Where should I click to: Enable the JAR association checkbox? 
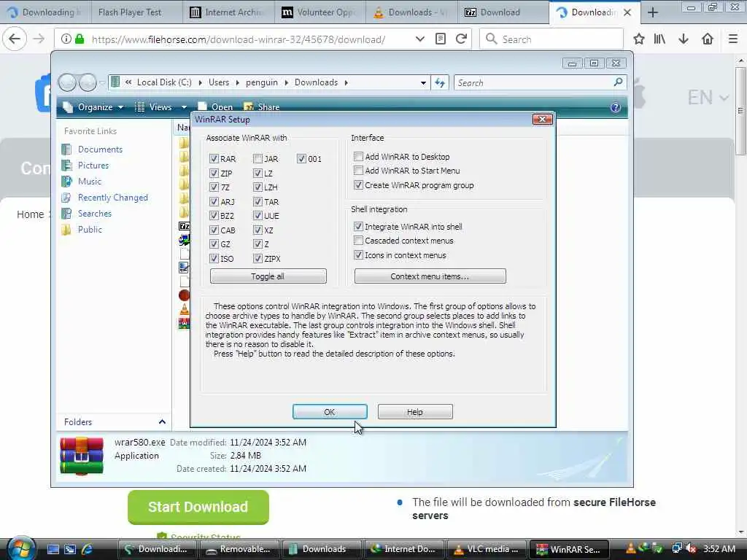[258, 158]
